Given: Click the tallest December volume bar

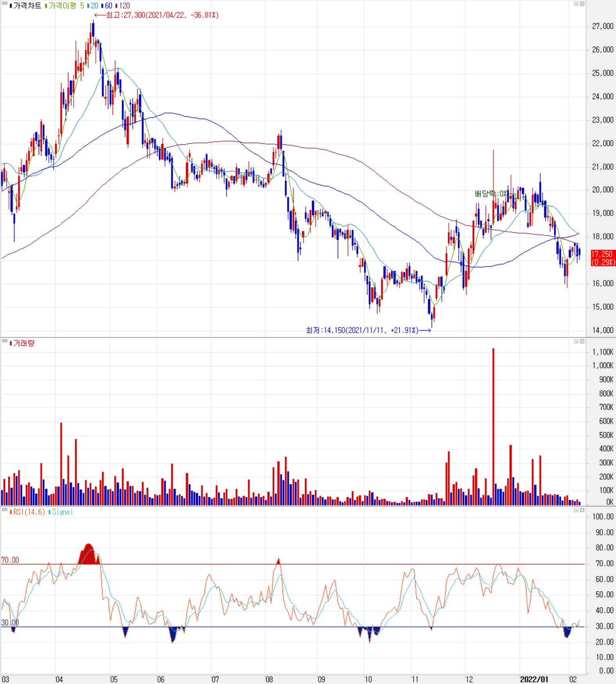Looking at the screenshot, I should [493, 427].
